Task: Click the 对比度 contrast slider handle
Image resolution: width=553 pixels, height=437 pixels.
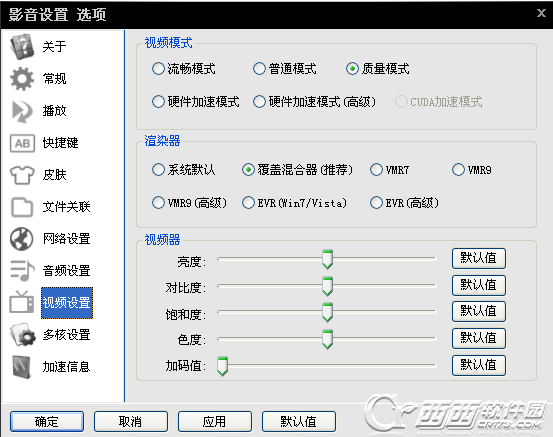Action: 328,286
